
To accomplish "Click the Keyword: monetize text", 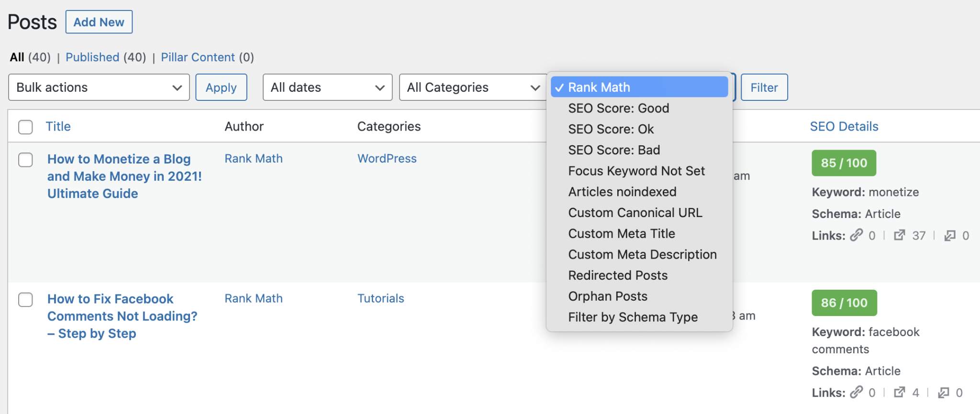I will pos(865,192).
